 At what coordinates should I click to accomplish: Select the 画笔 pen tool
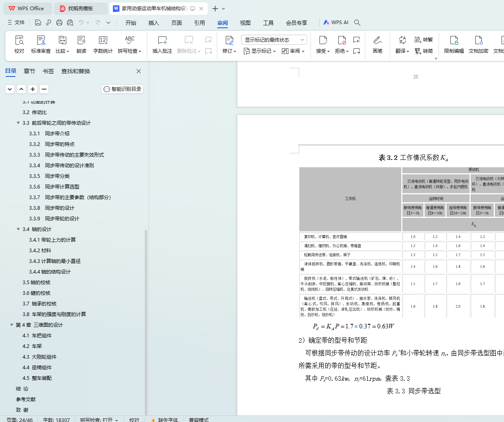click(378, 45)
